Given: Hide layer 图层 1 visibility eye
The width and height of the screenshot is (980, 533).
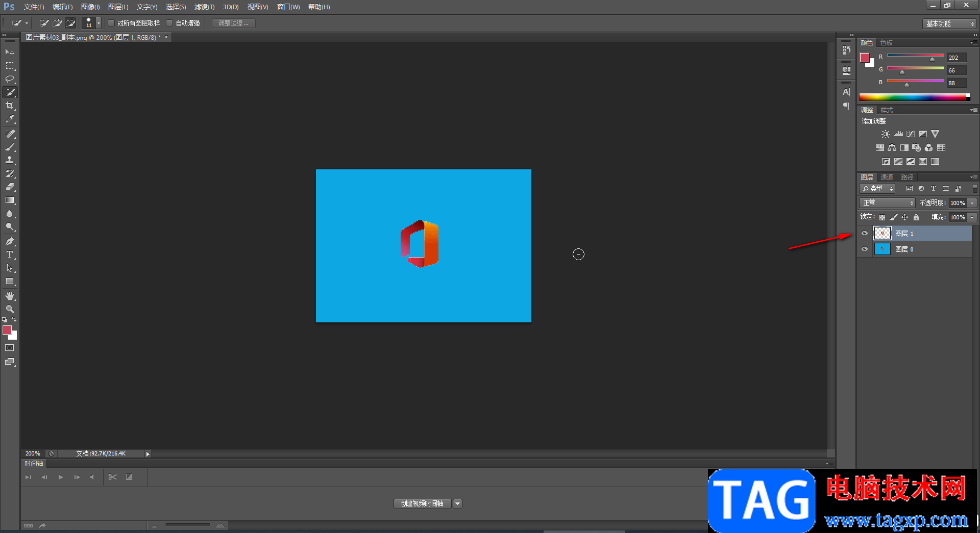Looking at the screenshot, I should 865,234.
